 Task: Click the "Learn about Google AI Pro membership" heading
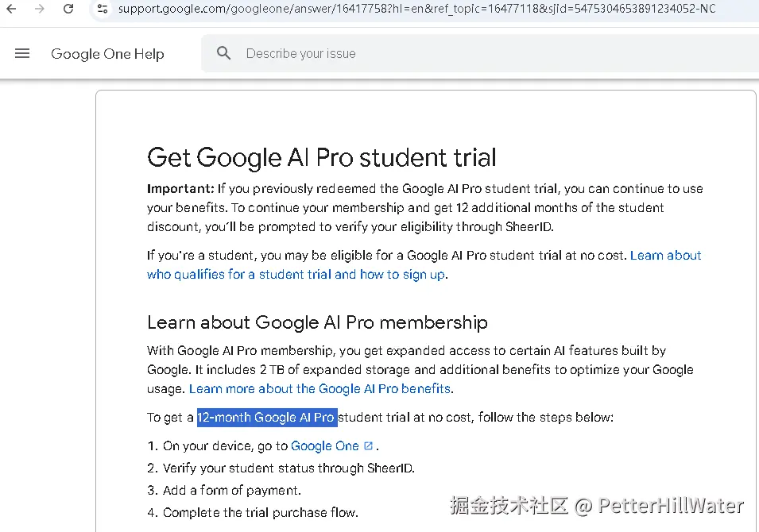pyautogui.click(x=317, y=322)
